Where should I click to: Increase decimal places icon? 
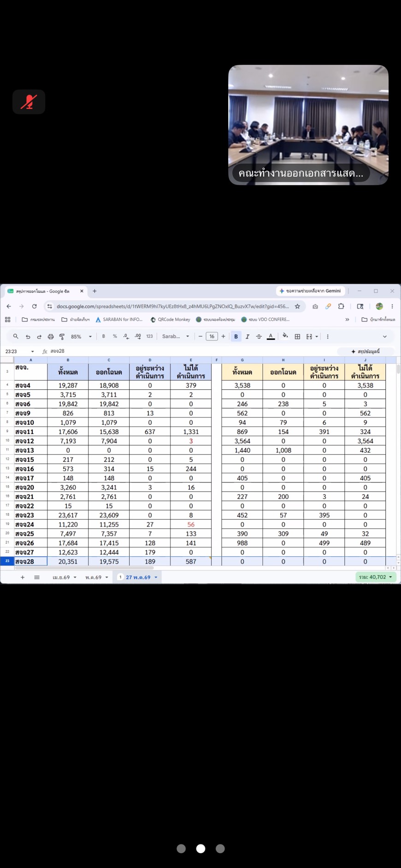pos(138,336)
